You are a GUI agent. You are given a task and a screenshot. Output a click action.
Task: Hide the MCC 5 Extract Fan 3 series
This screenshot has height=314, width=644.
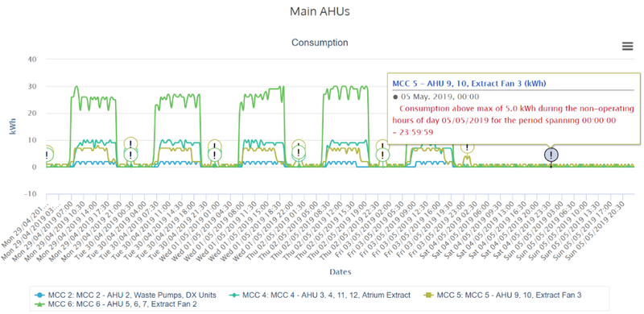(502, 295)
